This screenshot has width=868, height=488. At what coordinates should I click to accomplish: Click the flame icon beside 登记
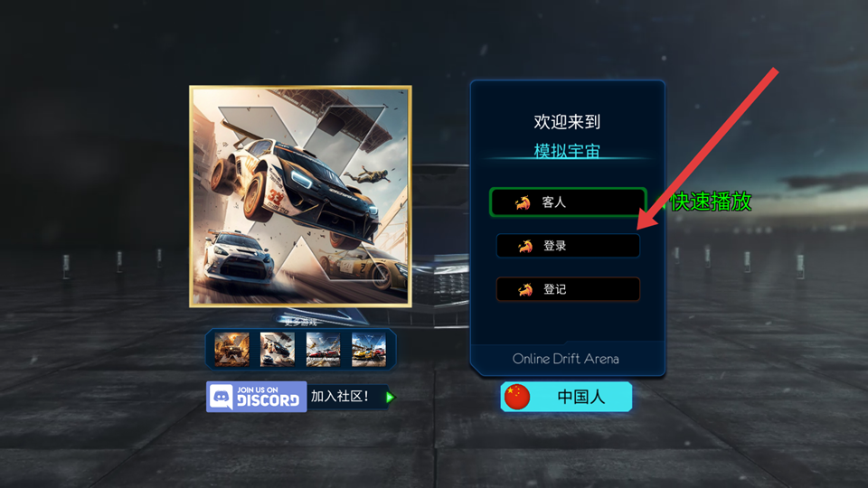pos(524,289)
